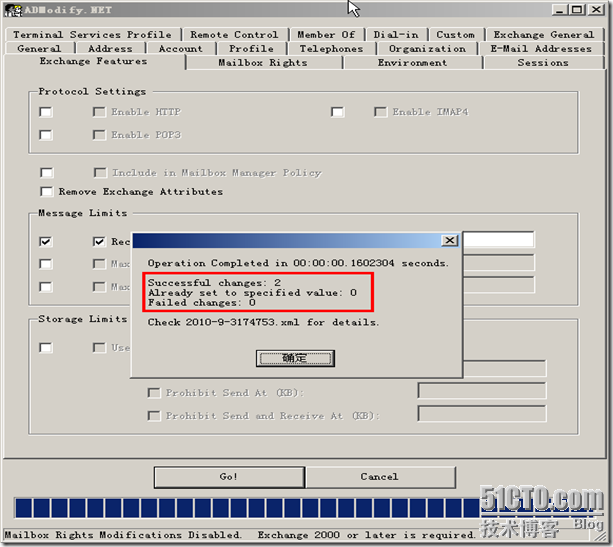This screenshot has width=613, height=547.
Task: Toggle the Enable IMAP4 checkbox
Action: tap(380, 112)
